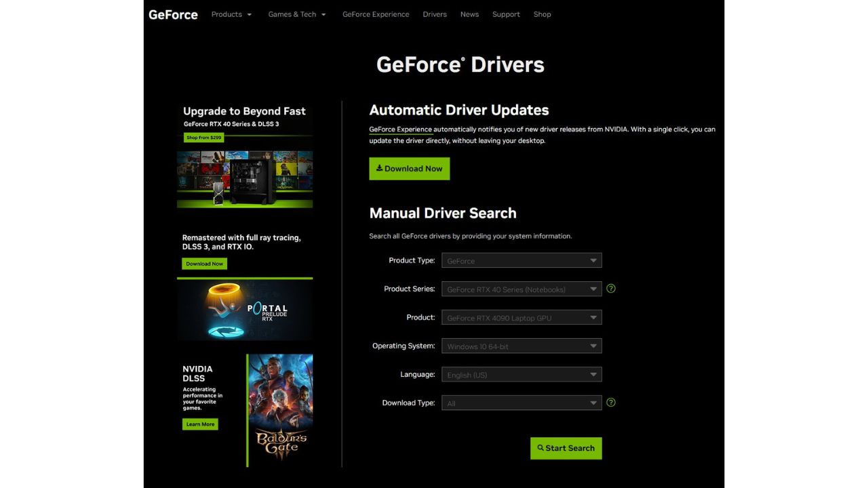Click Download Now under Remastered promo

[x=204, y=264]
